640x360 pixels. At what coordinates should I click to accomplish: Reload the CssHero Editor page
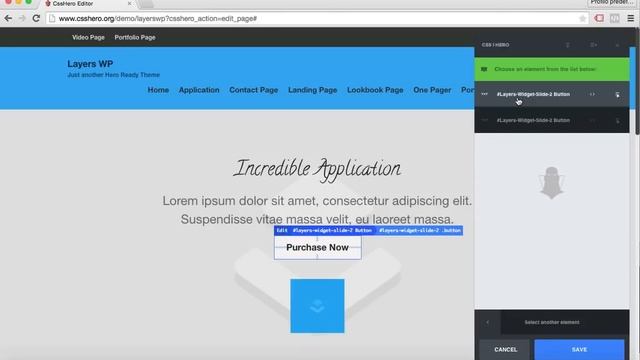36,18
